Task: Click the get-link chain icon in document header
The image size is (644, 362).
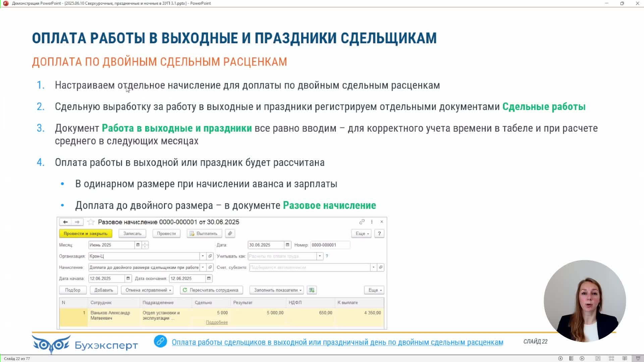Action: (x=362, y=222)
